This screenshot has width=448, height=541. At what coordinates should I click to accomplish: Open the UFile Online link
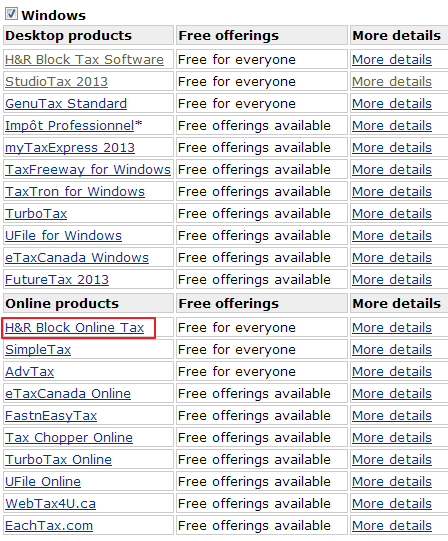43,482
